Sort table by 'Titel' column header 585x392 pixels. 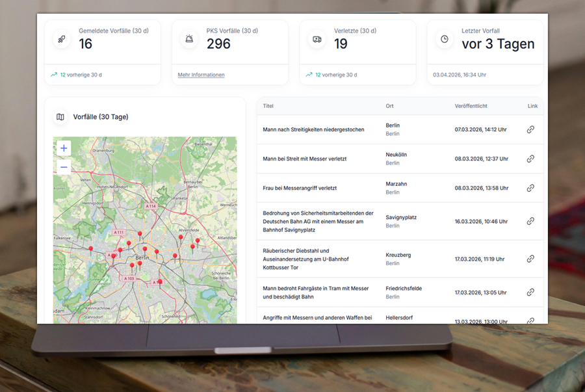point(268,106)
